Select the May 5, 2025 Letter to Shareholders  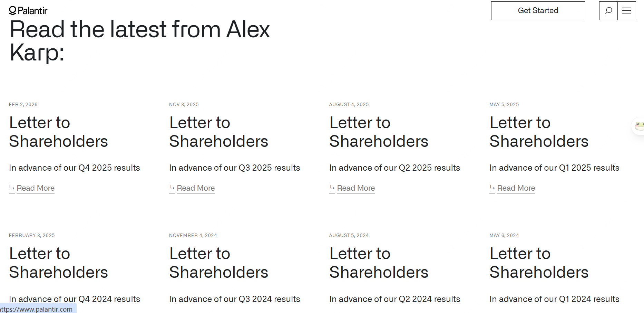[x=539, y=132]
